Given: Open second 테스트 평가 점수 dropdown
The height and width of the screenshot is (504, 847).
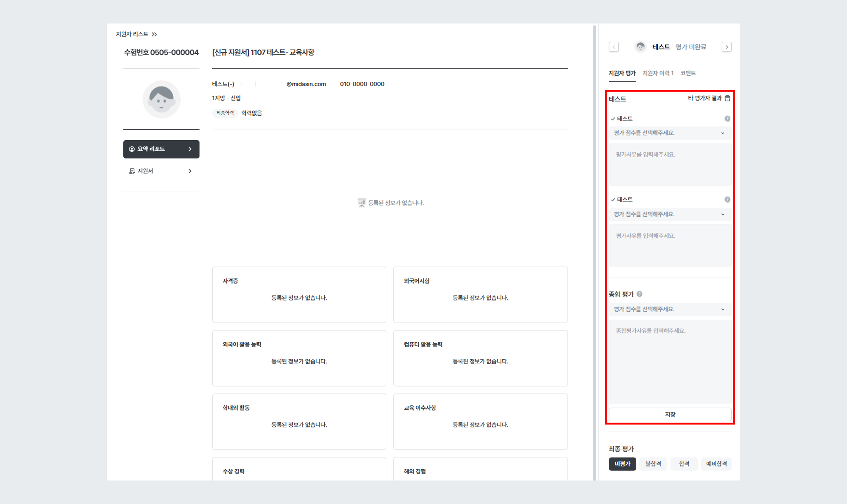Looking at the screenshot, I should click(x=670, y=214).
